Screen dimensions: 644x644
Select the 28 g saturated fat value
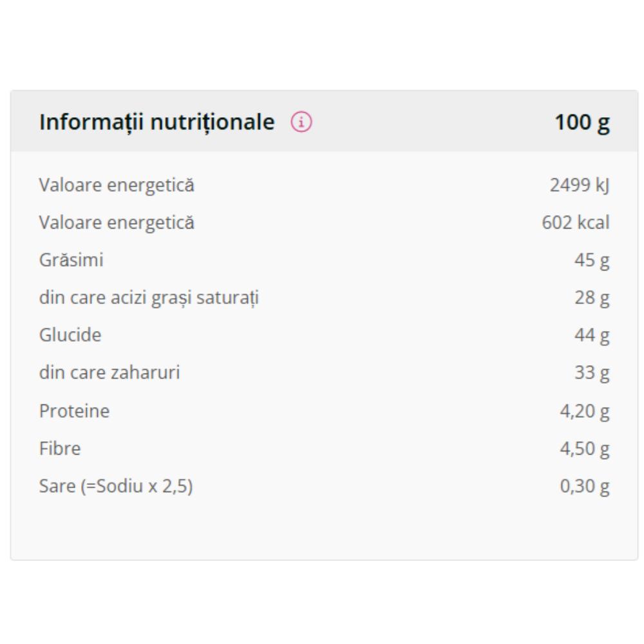point(592,298)
